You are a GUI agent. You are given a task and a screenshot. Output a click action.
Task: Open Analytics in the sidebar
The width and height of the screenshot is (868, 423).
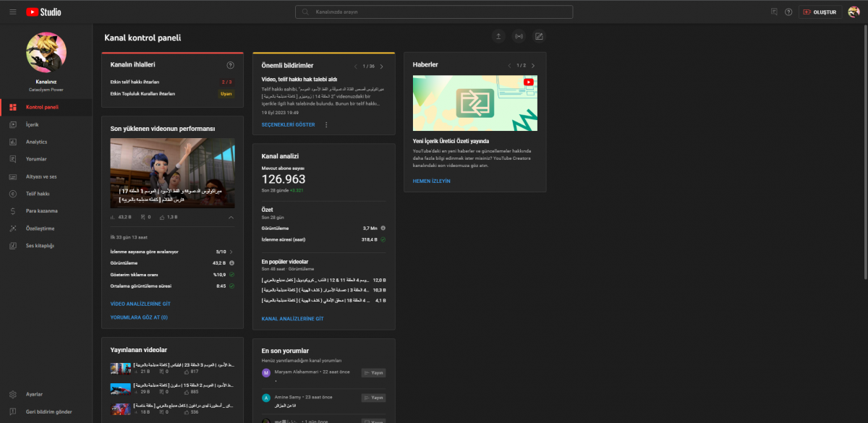click(x=46, y=142)
